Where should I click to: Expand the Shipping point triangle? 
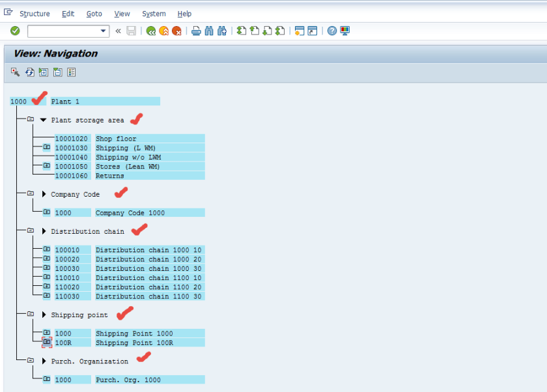point(44,315)
